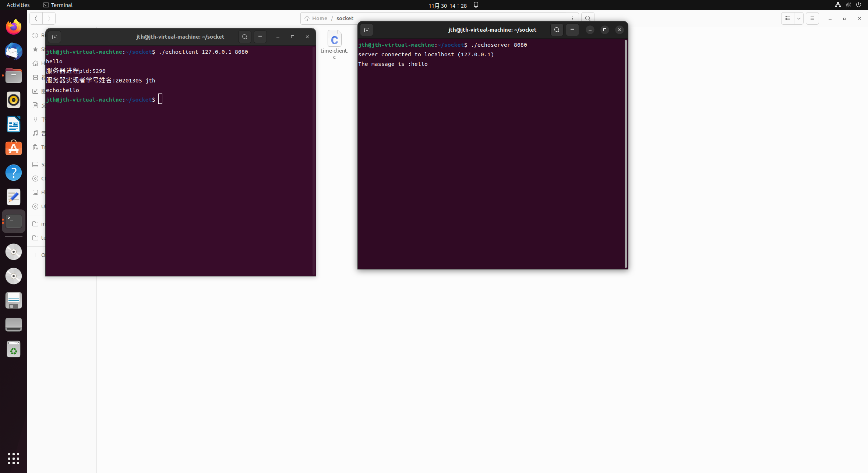Image resolution: width=868 pixels, height=473 pixels.
Task: Open Thunderbird mail from dock
Action: coord(14,51)
